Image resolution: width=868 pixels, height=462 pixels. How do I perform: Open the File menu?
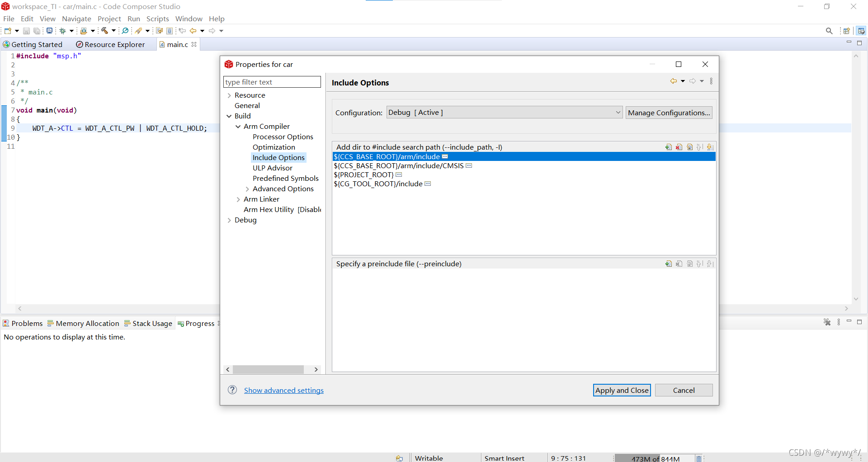tap(9, 19)
